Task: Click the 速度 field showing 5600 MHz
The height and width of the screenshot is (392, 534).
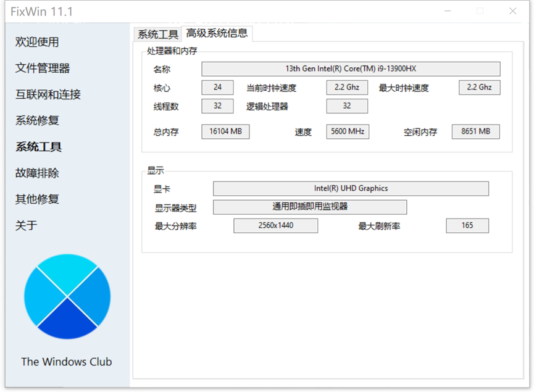Action: tap(348, 131)
